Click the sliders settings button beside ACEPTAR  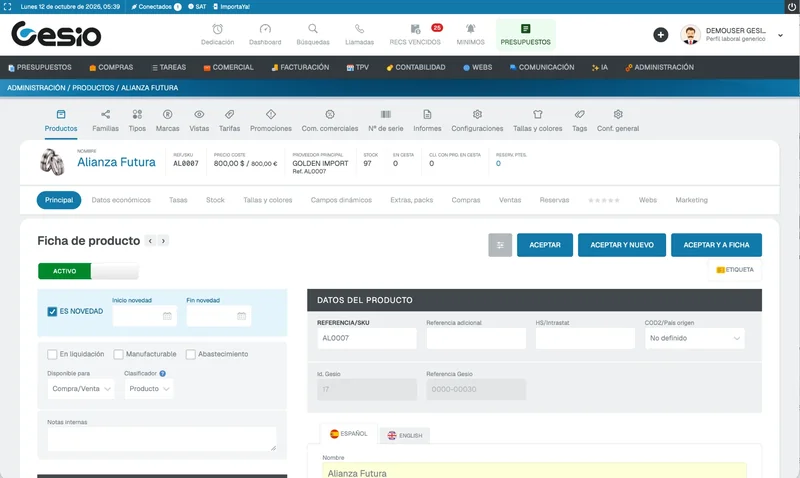pos(500,245)
